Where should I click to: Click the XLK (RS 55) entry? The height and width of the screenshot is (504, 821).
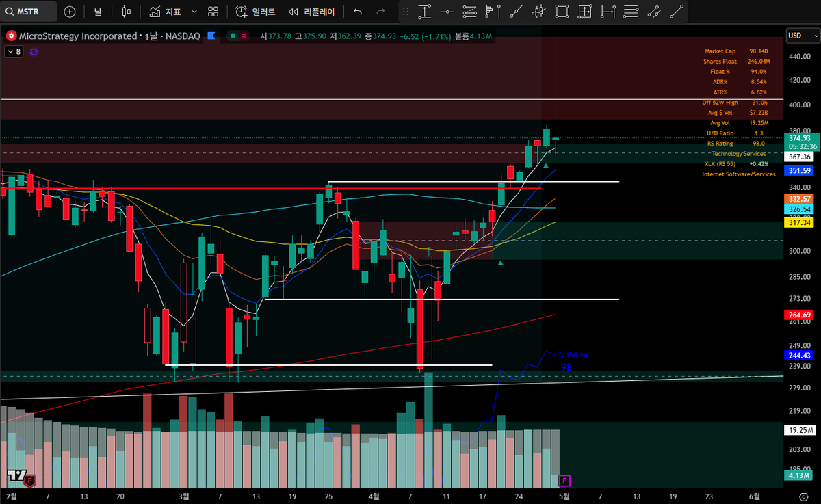tap(736, 164)
